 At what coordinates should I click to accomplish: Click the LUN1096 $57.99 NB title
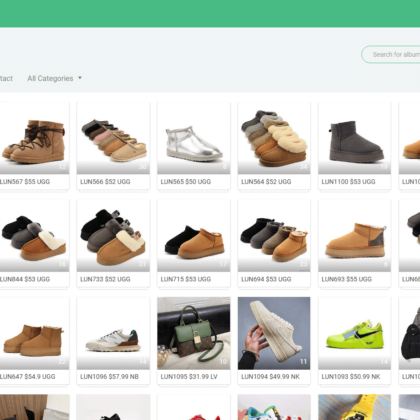pos(109,377)
